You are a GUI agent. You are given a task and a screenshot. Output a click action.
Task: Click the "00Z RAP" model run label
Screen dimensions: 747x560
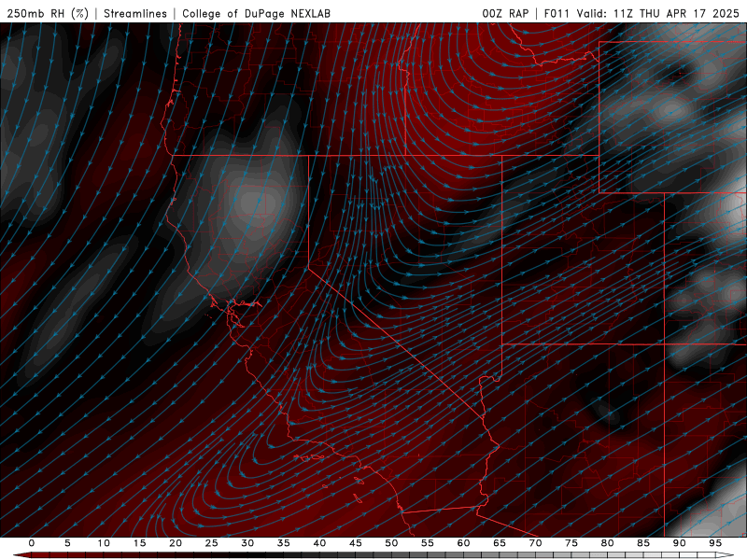point(505,13)
